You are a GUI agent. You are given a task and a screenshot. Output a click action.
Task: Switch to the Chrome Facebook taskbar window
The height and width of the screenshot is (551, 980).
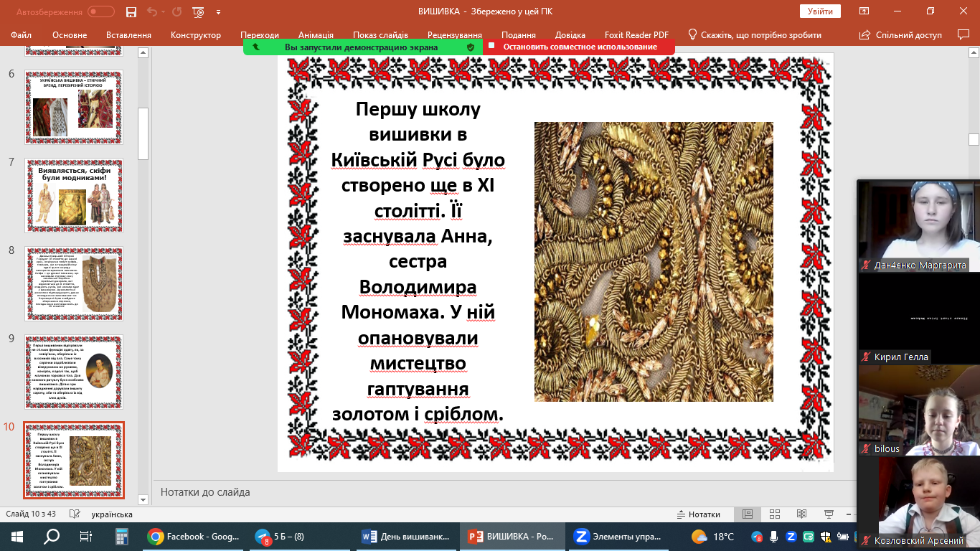(192, 536)
